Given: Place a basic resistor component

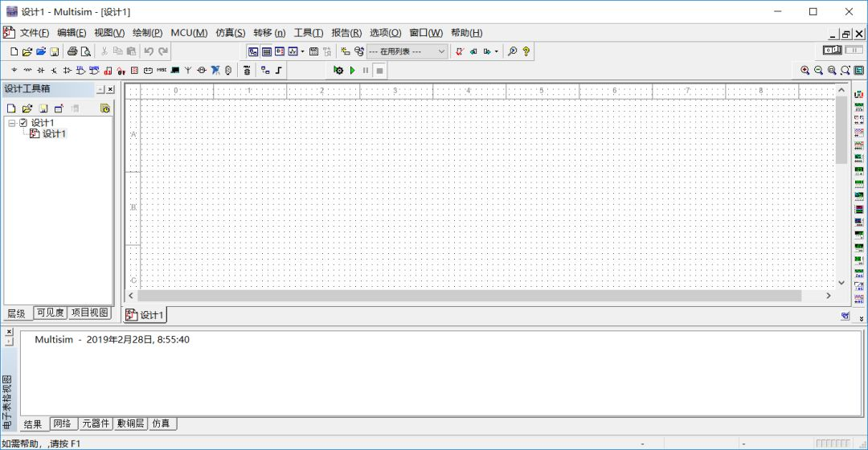Looking at the screenshot, I should coord(27,70).
